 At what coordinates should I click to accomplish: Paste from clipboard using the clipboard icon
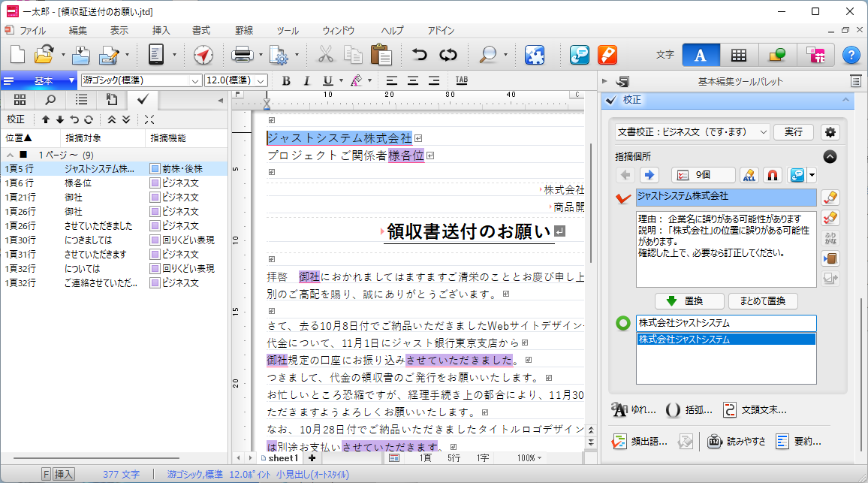click(381, 55)
